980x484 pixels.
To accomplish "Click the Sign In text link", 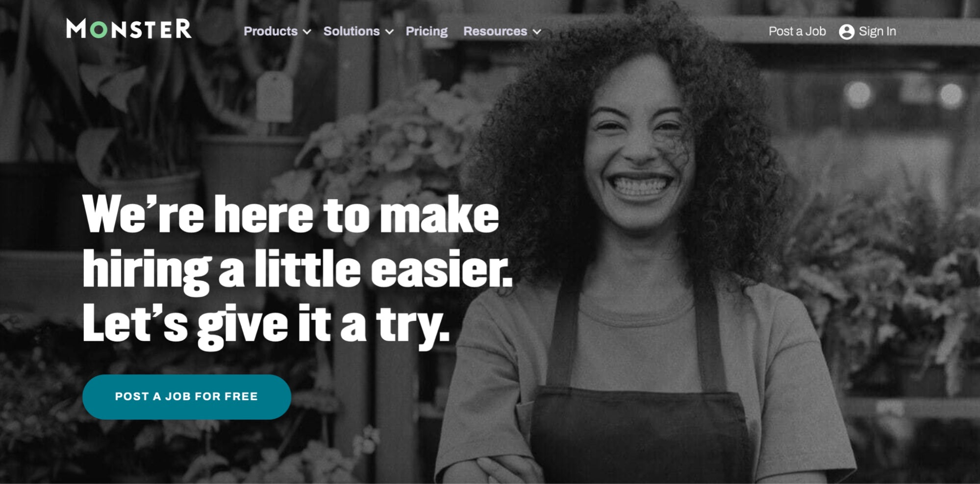I will pyautogui.click(x=877, y=31).
